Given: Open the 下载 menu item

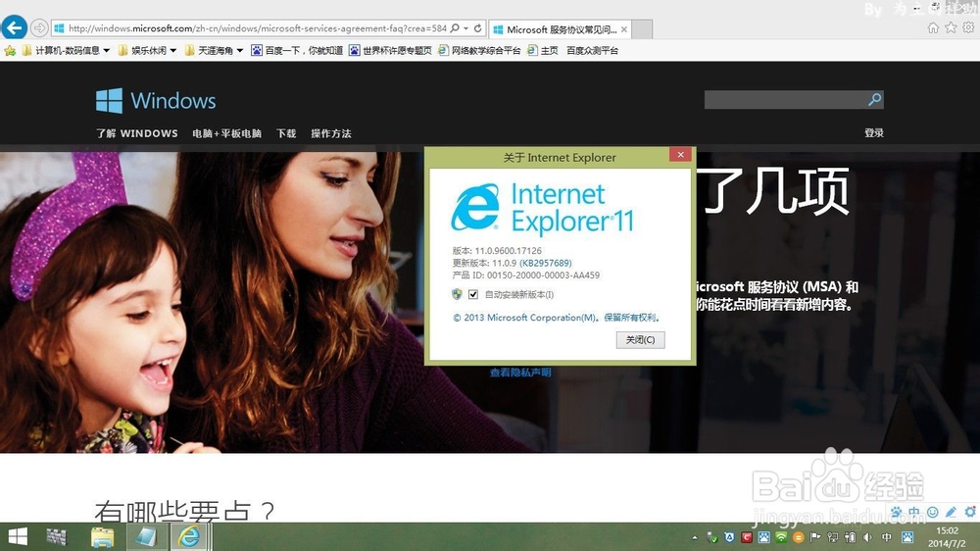Looking at the screenshot, I should pyautogui.click(x=286, y=133).
